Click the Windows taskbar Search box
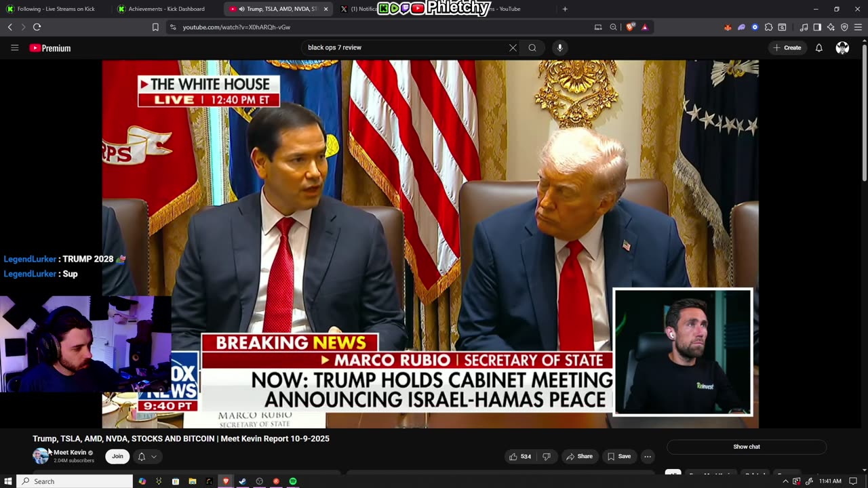Image resolution: width=868 pixels, height=488 pixels. pos(75,481)
